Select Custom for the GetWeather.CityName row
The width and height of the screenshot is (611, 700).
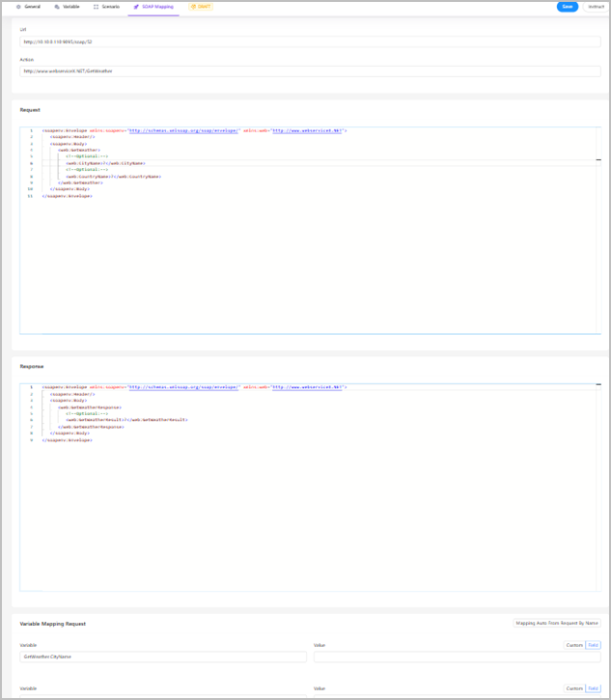(574, 645)
